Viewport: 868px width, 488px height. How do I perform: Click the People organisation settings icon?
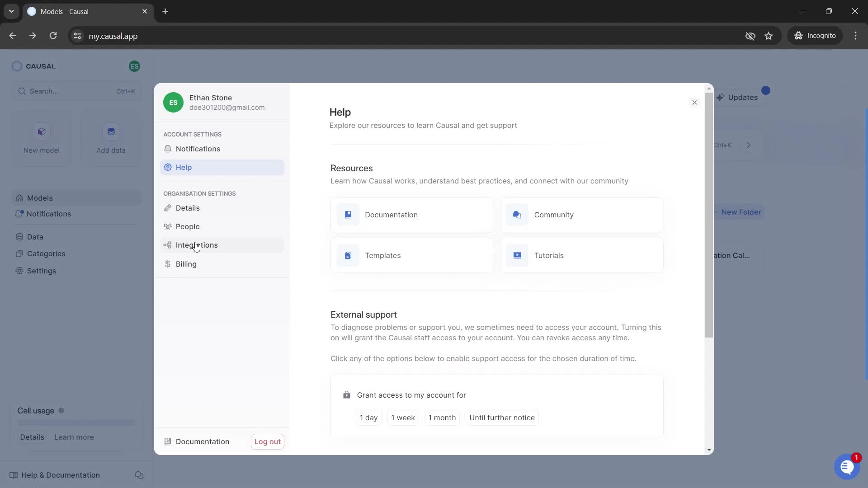tap(167, 226)
